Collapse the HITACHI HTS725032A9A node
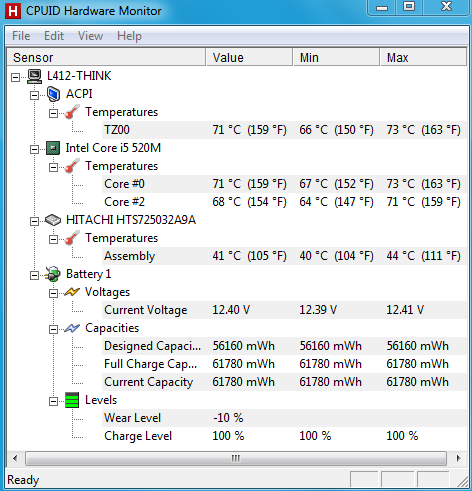The image size is (472, 491). [34, 222]
